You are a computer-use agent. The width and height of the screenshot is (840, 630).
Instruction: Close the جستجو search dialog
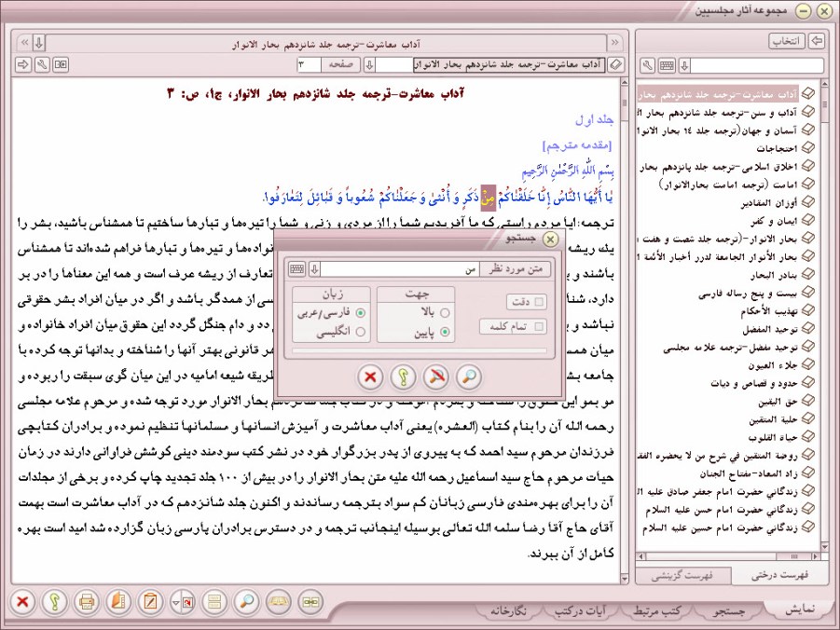pyautogui.click(x=550, y=239)
